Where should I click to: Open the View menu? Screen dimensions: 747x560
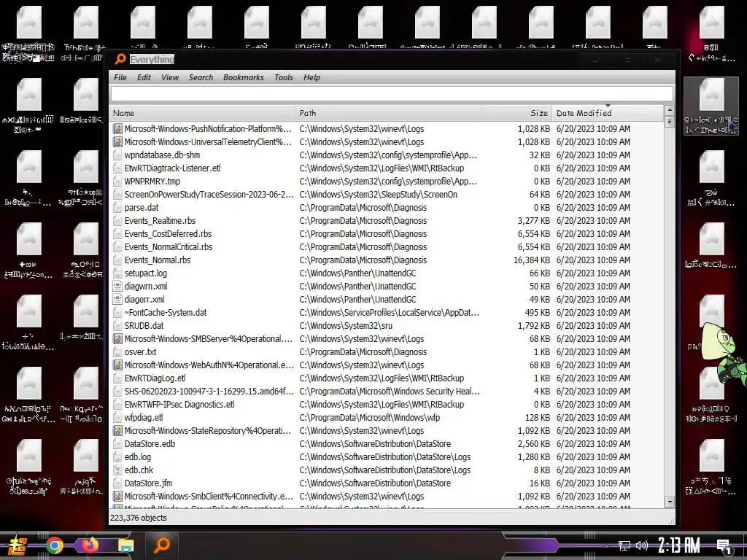169,77
